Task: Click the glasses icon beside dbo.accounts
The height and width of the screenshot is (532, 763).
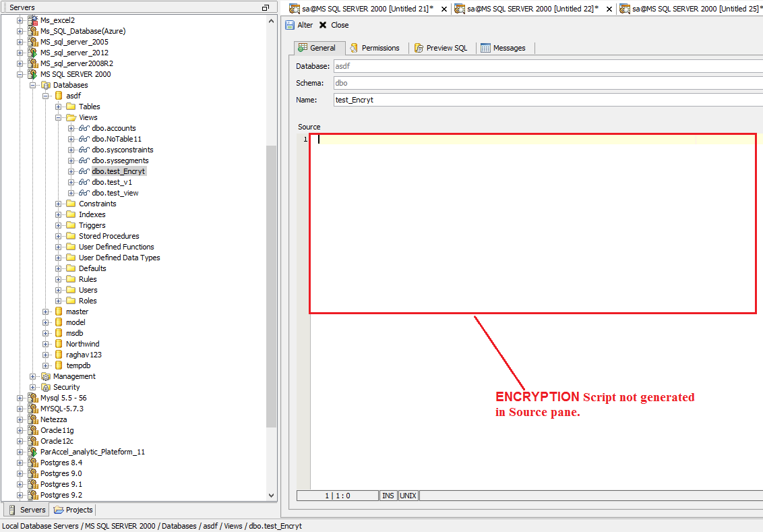Action: click(x=84, y=128)
